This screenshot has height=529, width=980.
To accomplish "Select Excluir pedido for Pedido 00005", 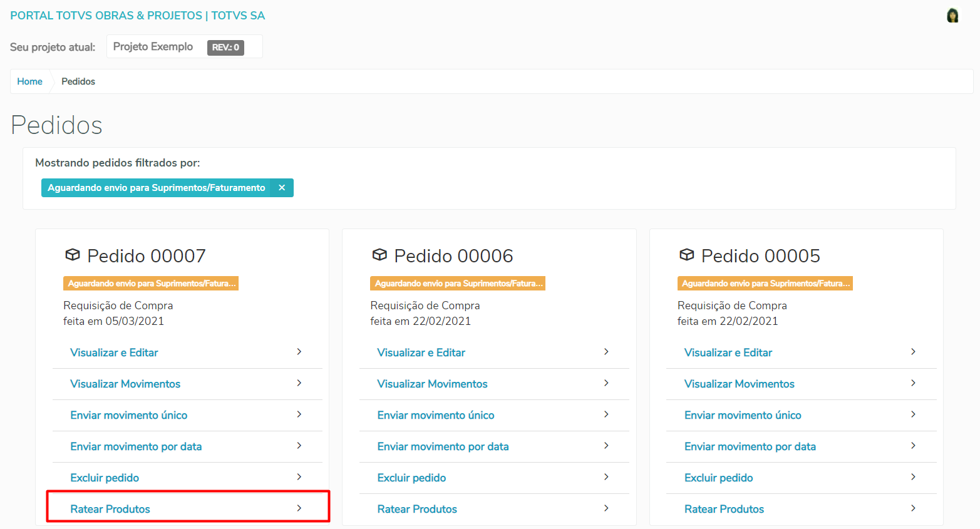I will (x=718, y=478).
